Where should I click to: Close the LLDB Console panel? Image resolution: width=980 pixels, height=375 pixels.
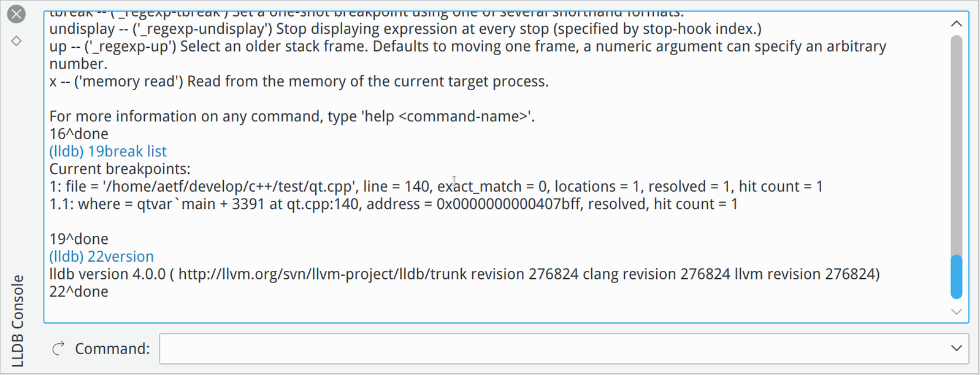point(17,14)
